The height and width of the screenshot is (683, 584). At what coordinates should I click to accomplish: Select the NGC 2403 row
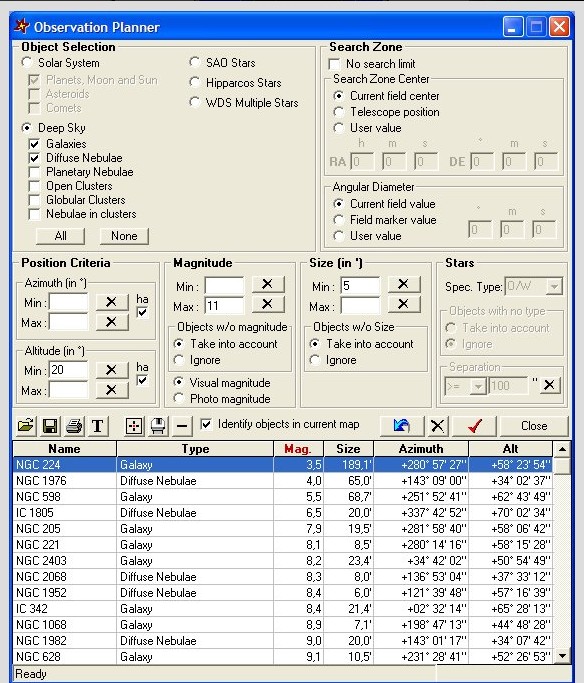[283, 561]
